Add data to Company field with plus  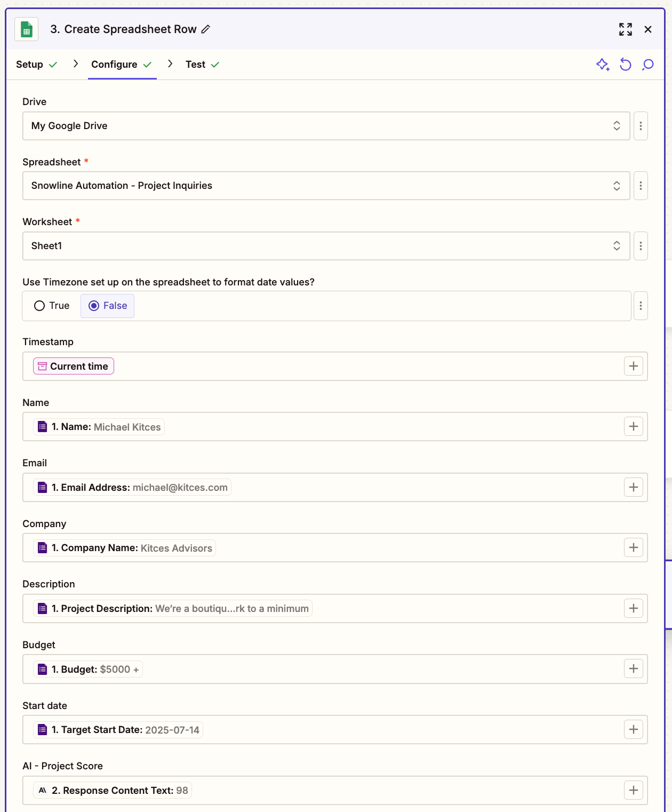(634, 547)
